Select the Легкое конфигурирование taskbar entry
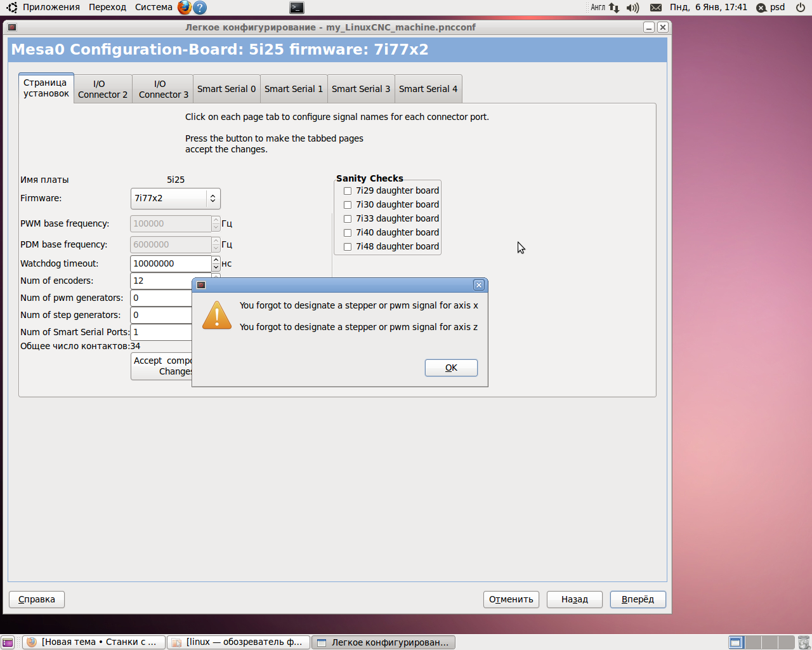Screen dimensions: 812x650 (383, 642)
